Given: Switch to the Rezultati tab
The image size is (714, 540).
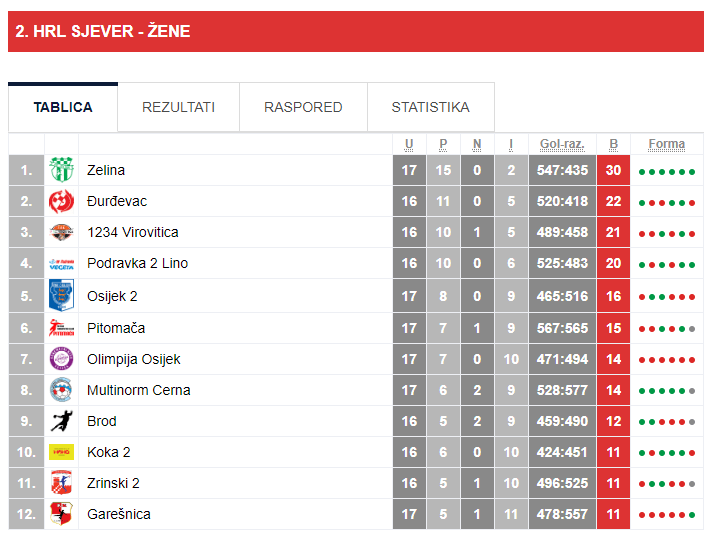Looking at the screenshot, I should click(x=178, y=107).
